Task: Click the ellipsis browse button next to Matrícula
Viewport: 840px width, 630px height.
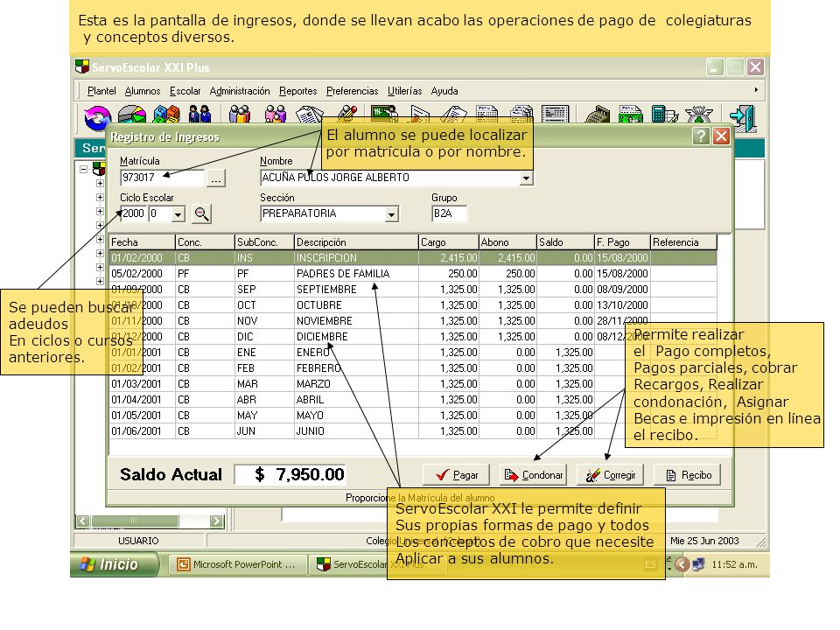Action: coord(216,178)
